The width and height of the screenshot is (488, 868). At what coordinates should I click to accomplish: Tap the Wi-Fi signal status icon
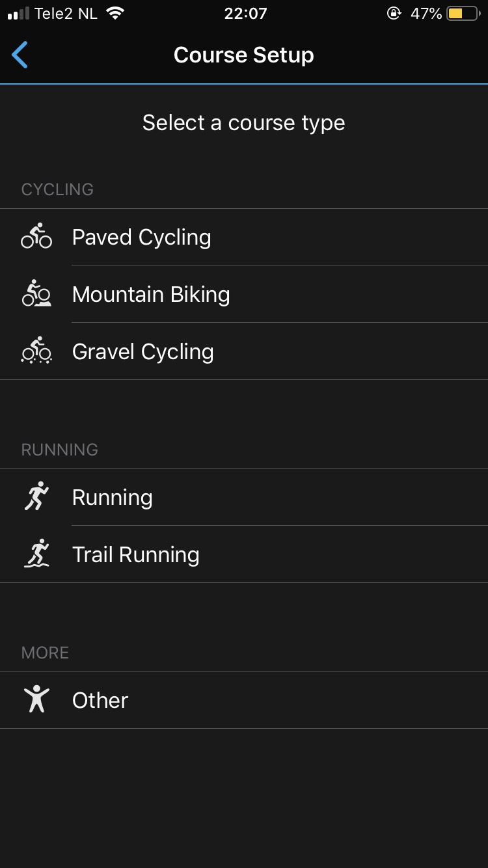(x=115, y=14)
